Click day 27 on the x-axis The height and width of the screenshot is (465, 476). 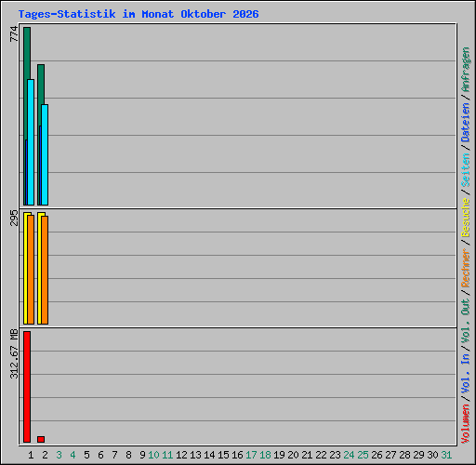390,455
